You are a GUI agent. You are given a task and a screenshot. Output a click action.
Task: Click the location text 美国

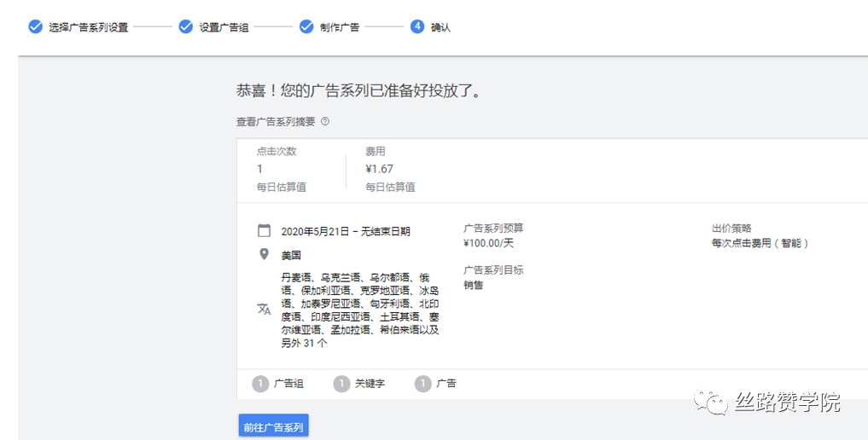(291, 255)
